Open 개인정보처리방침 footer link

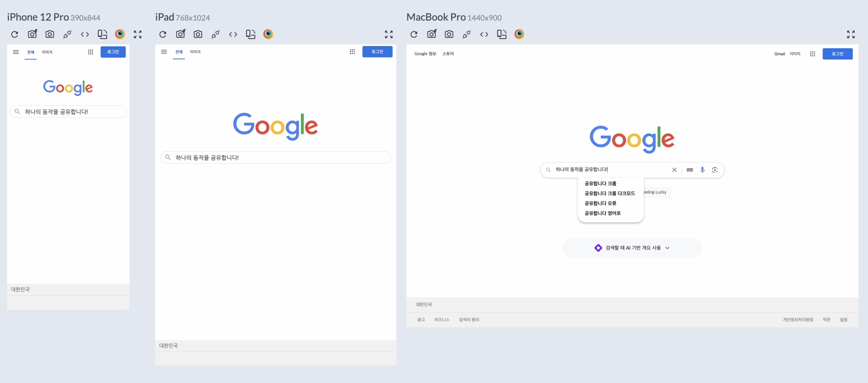pos(798,320)
